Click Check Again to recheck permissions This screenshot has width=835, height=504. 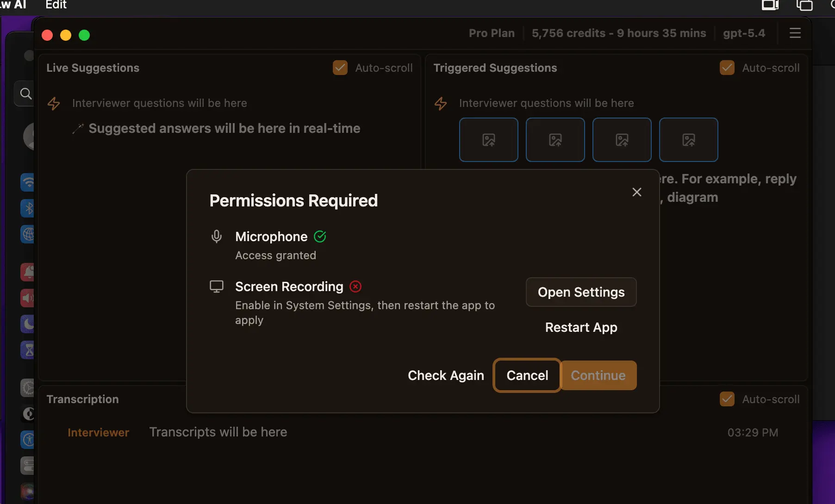click(x=446, y=375)
